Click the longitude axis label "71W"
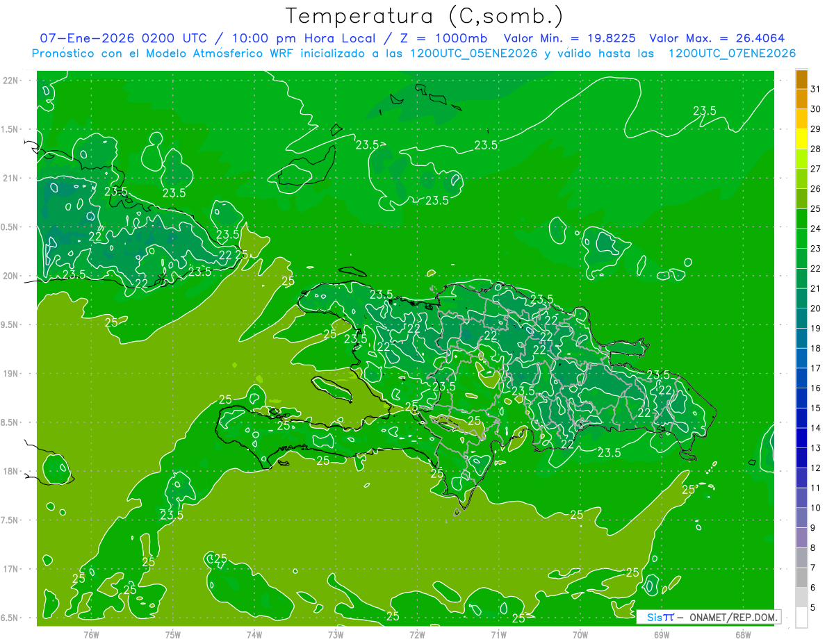Image resolution: width=834 pixels, height=644 pixels. pyautogui.click(x=498, y=634)
